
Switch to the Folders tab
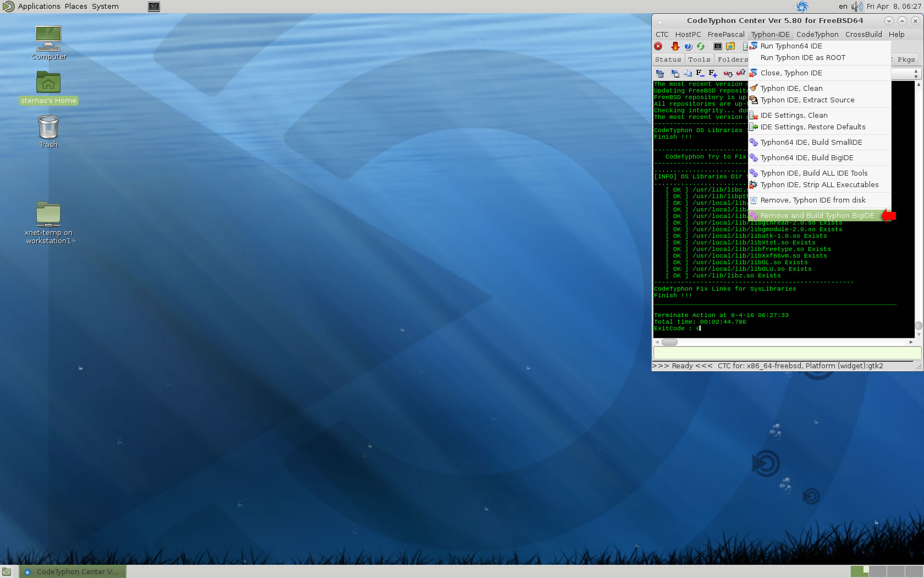732,59
